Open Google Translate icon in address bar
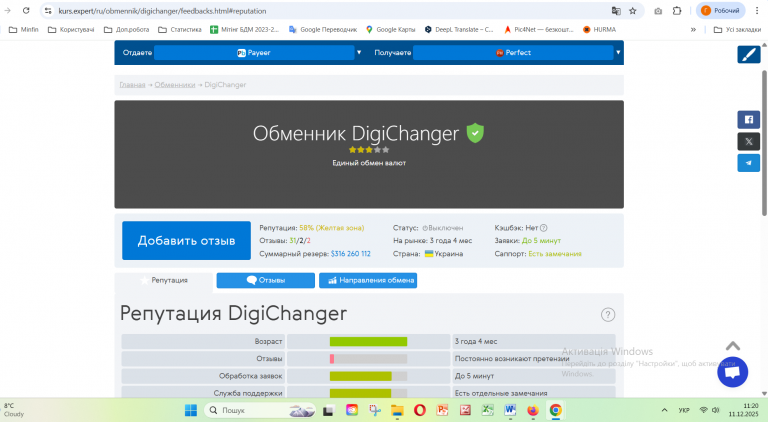 [x=616, y=11]
